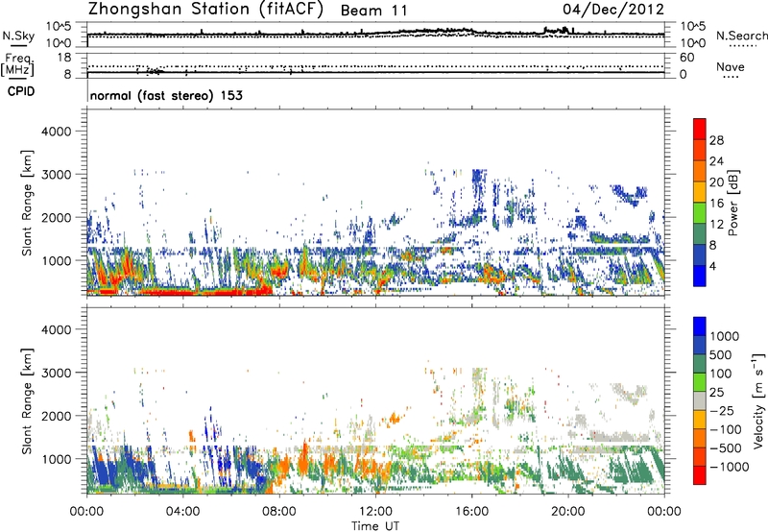Image resolution: width=768 pixels, height=532 pixels.
Task: Click the 'Zhongshan Station (fitACF)' title
Action: pyautogui.click(x=205, y=10)
